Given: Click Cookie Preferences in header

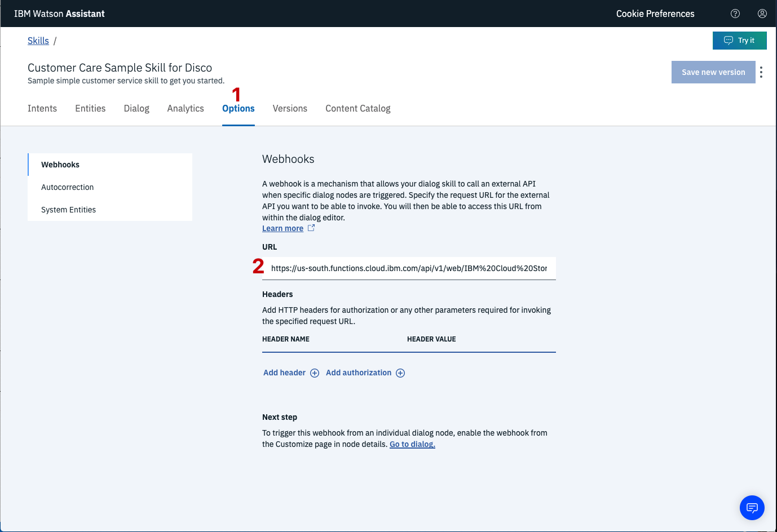Looking at the screenshot, I should click(x=655, y=14).
